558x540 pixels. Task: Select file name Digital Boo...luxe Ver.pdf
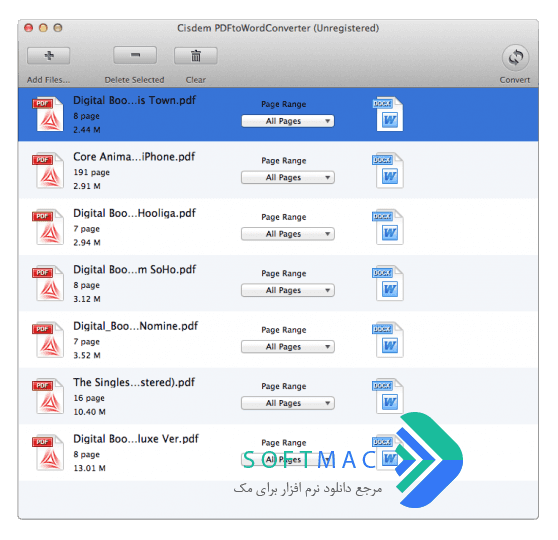[136, 439]
